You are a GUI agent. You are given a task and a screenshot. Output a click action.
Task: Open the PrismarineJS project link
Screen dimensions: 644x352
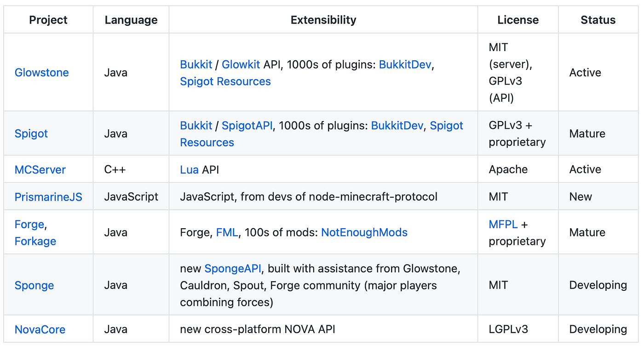tap(48, 197)
